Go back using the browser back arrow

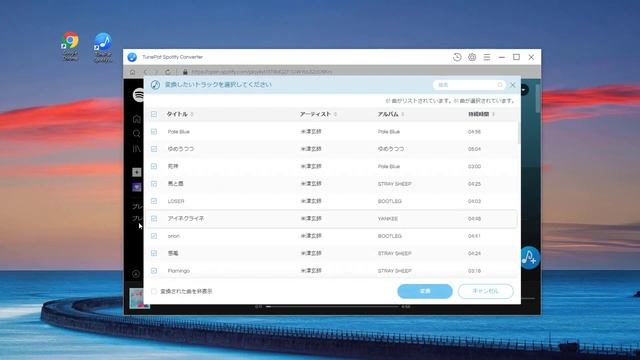(145, 72)
